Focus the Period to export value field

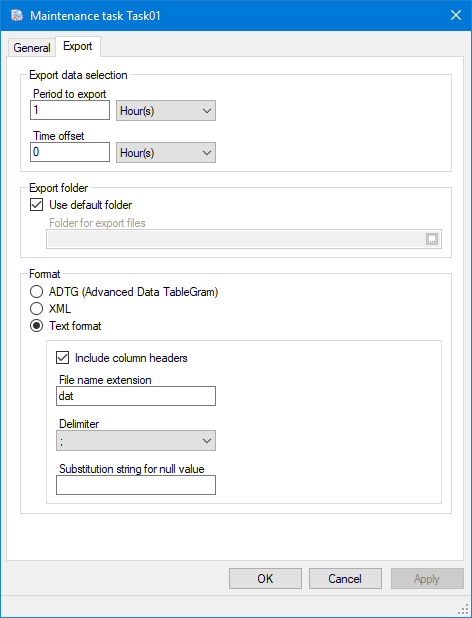(70, 110)
